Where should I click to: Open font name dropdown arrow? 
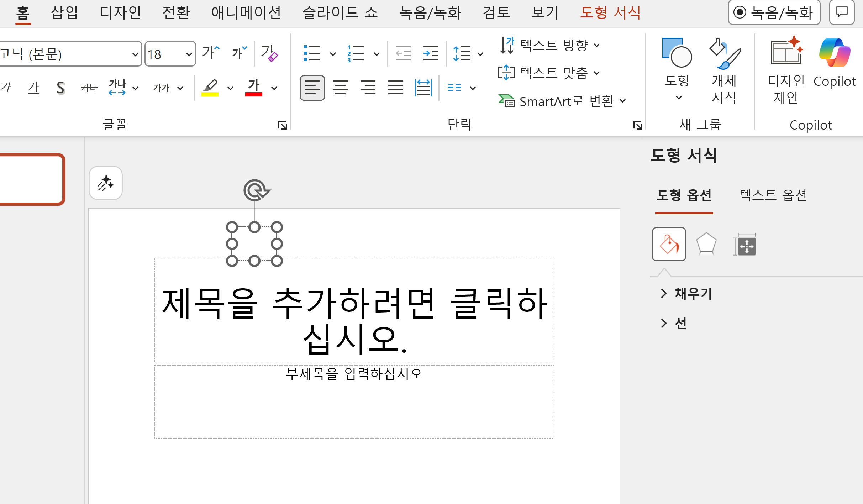[x=135, y=54]
